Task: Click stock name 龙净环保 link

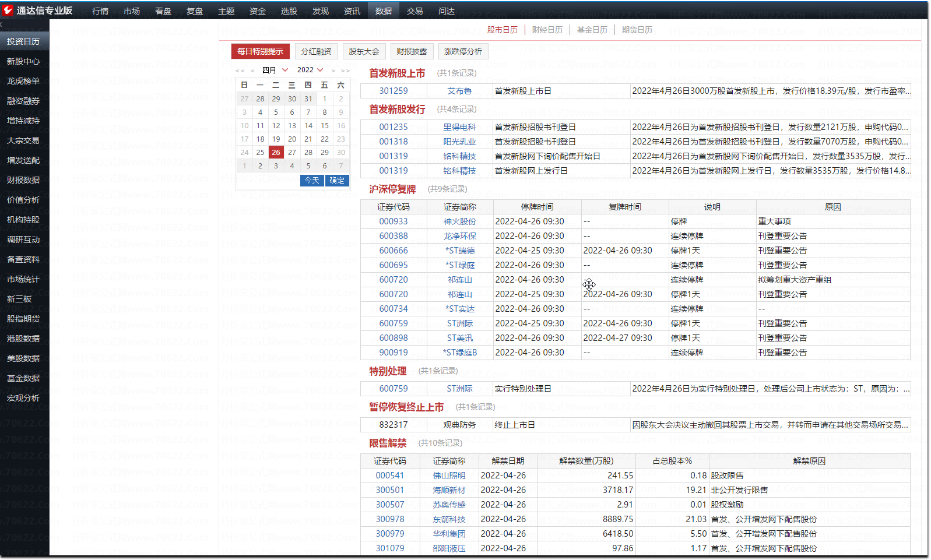Action: pyautogui.click(x=460, y=236)
